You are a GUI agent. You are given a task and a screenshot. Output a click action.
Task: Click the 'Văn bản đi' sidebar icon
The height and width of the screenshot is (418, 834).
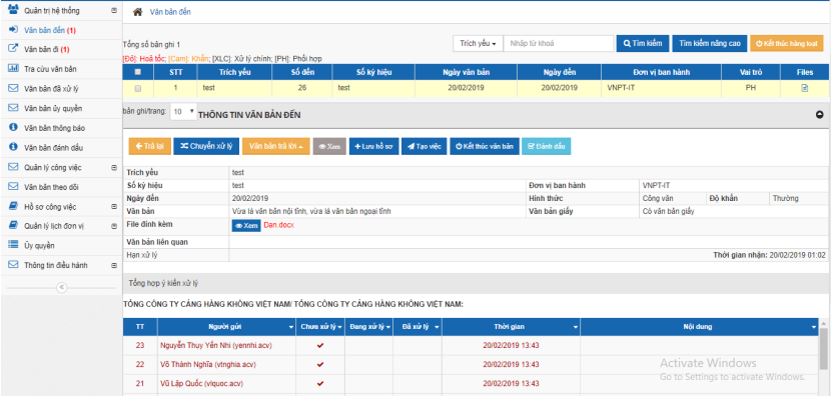(x=13, y=48)
